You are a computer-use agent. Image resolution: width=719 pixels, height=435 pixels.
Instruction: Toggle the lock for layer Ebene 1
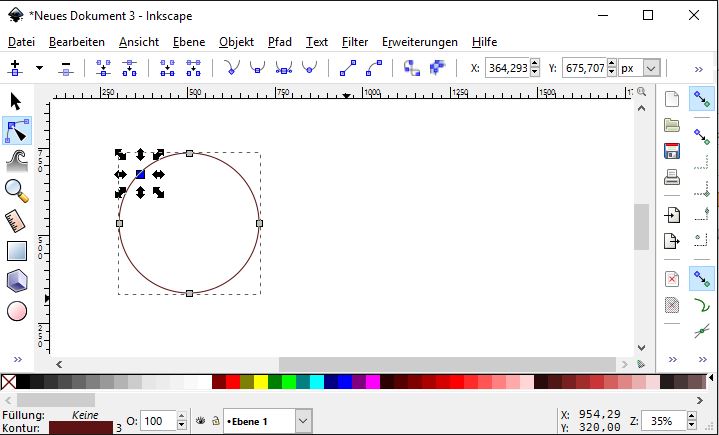click(x=215, y=422)
